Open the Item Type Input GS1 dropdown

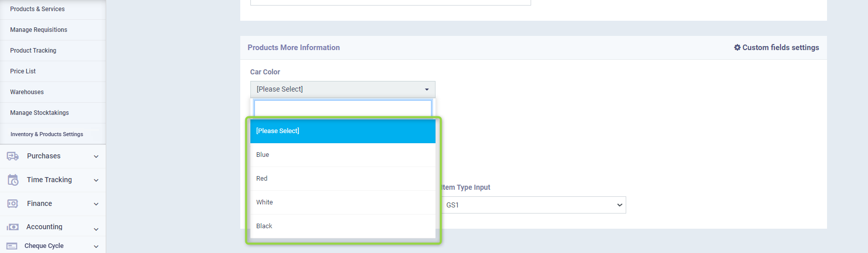pyautogui.click(x=534, y=205)
